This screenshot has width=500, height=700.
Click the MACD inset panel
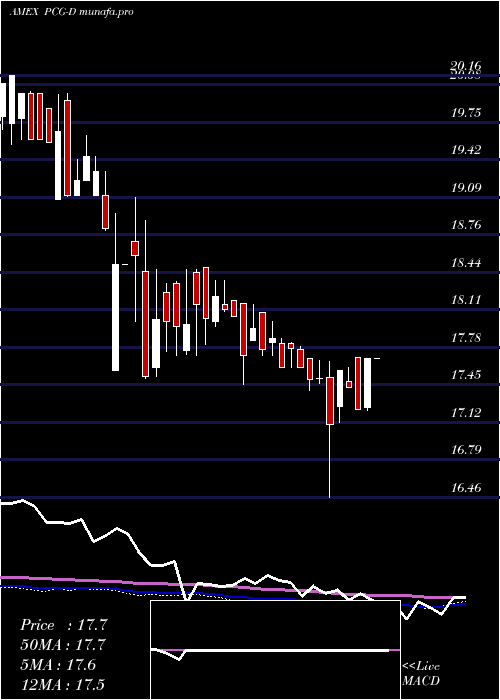click(275, 650)
